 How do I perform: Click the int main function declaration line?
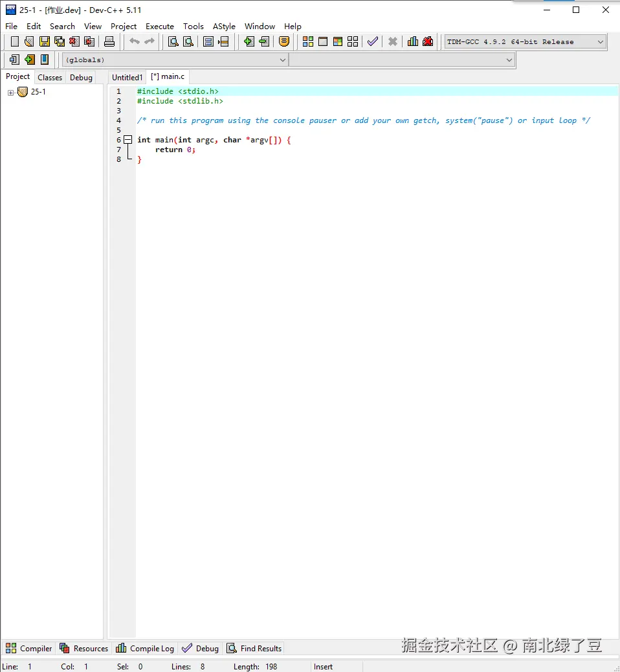coord(214,140)
